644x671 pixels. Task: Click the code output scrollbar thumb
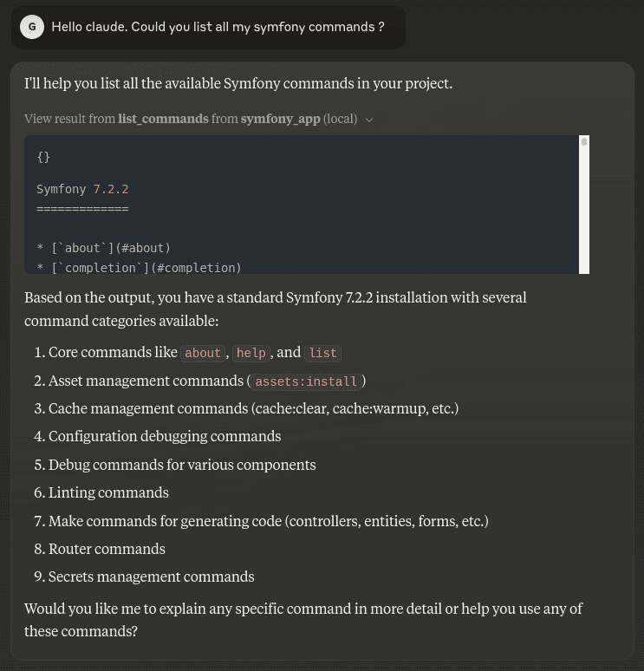tap(584, 141)
